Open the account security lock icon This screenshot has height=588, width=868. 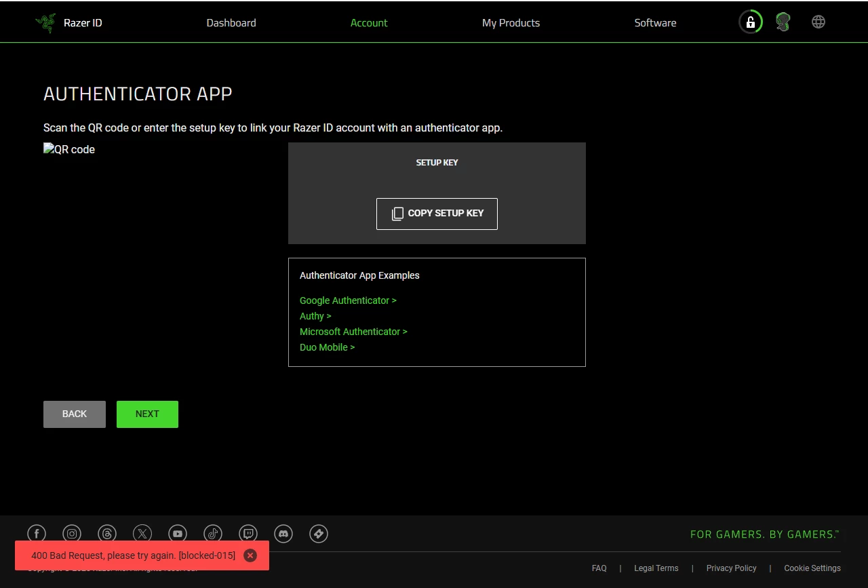click(751, 22)
